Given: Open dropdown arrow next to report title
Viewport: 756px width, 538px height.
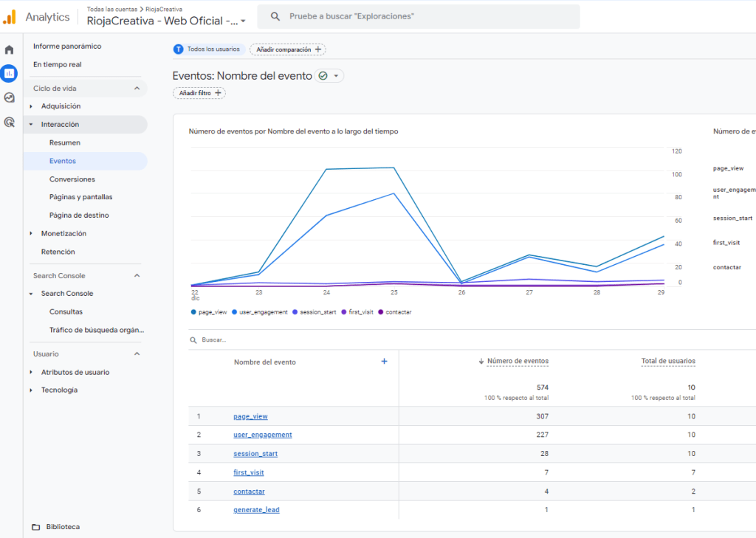Looking at the screenshot, I should tap(336, 76).
